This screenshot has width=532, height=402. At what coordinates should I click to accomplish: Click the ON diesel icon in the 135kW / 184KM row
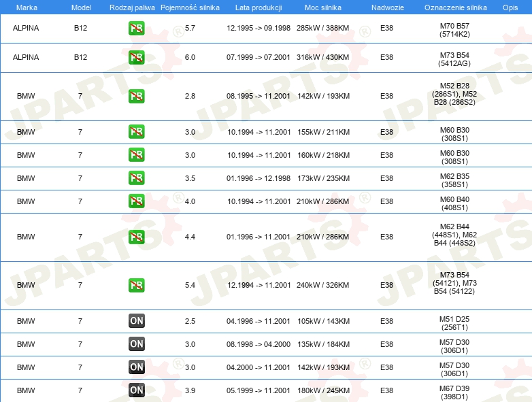tap(136, 344)
